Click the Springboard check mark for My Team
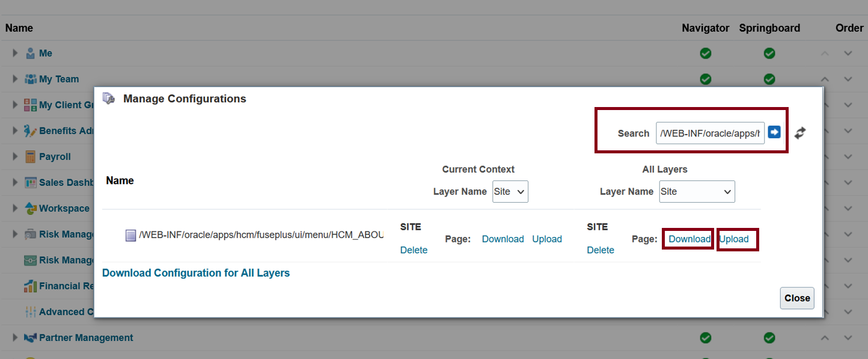 (769, 79)
